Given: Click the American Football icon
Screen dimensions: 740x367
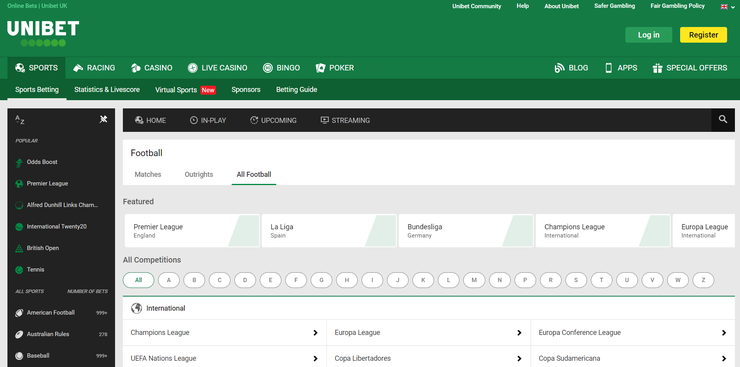Looking at the screenshot, I should (x=19, y=313).
